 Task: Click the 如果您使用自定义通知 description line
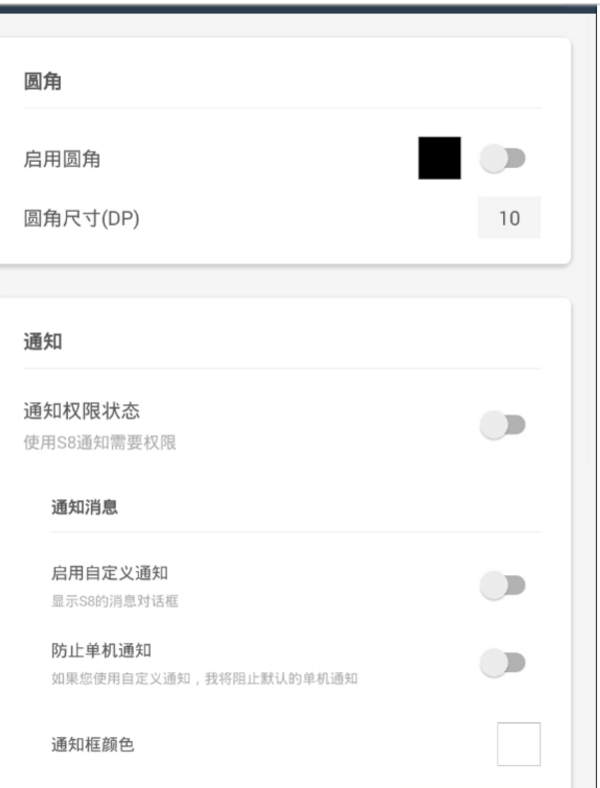(205, 679)
